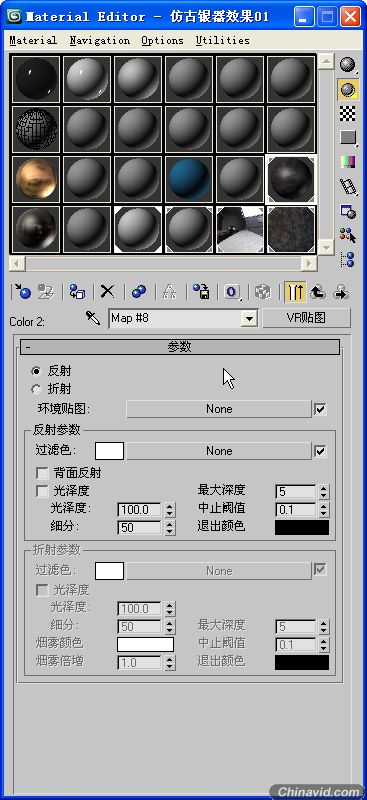The width and height of the screenshot is (367, 800).
Task: Click the VR贴图 map type button
Action: pos(306,318)
